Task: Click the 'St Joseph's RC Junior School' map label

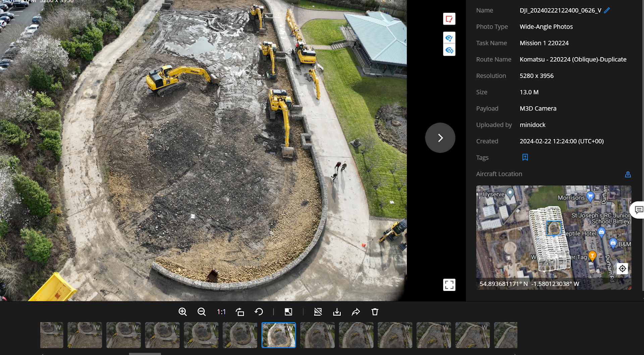Action: [600, 218]
